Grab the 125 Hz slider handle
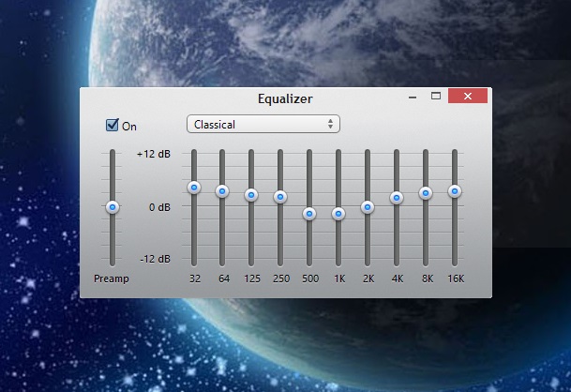Viewport: 571px width, 392px height. pyautogui.click(x=251, y=195)
